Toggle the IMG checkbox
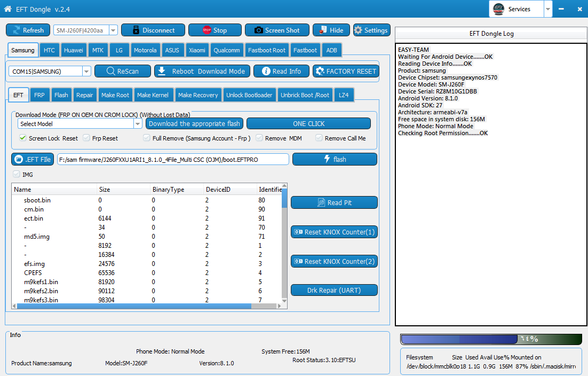 coord(16,174)
